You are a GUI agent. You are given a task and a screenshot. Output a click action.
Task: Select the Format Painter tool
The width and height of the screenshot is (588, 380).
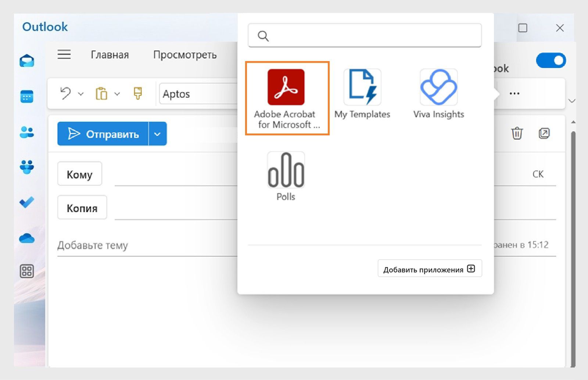pyautogui.click(x=137, y=94)
